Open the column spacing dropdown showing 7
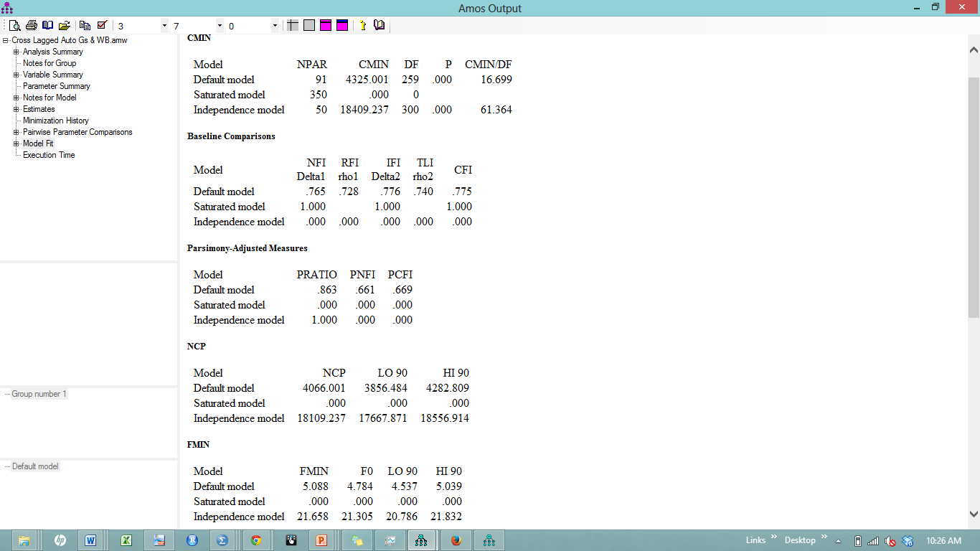The image size is (980, 551). (220, 26)
